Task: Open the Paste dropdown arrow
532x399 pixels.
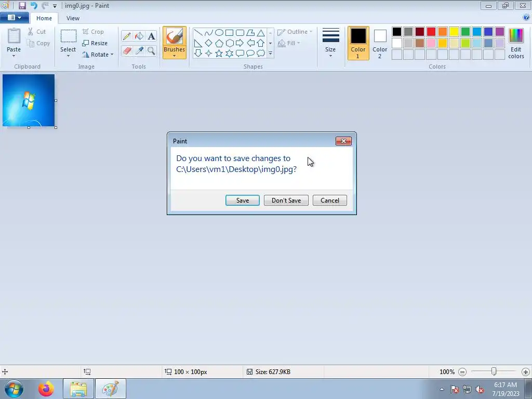Action: 14,56
